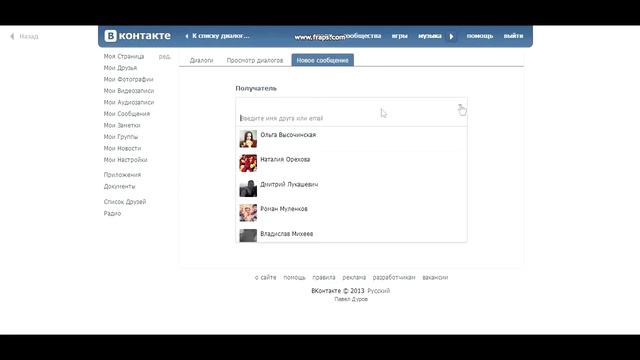Open Мои Видеозаписи in sidebar
Viewport: 640px width, 360px height.
click(x=129, y=91)
